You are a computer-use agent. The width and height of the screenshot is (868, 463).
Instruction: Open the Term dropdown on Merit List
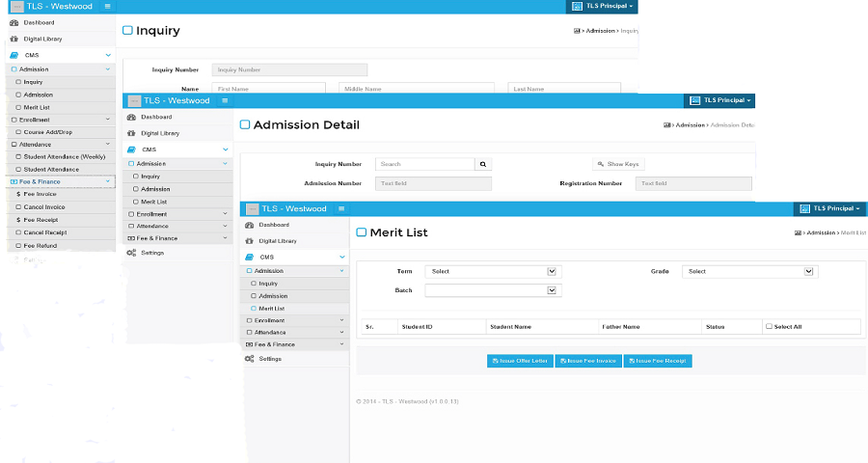pyautogui.click(x=553, y=272)
